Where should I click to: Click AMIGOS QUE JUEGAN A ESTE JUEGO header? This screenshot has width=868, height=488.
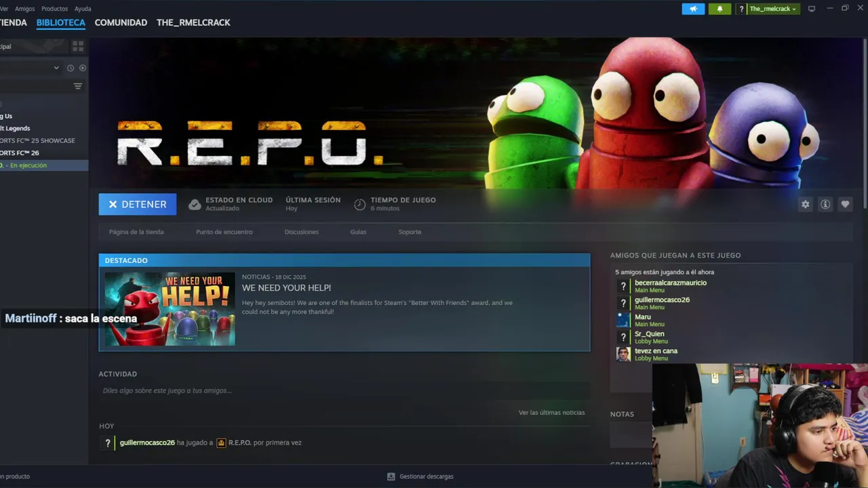point(675,256)
